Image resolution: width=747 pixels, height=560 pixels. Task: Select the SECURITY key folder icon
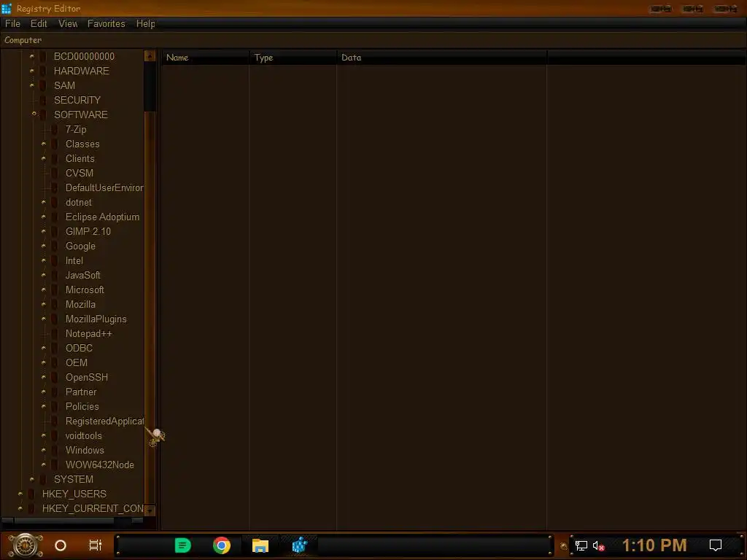(x=43, y=100)
